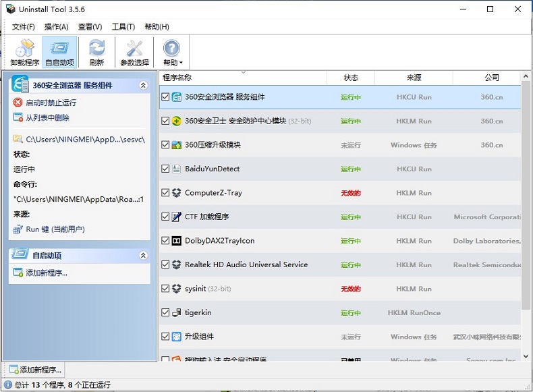The image size is (533, 392).
Task: Click the tigerkin row icon
Action: pyautogui.click(x=176, y=312)
